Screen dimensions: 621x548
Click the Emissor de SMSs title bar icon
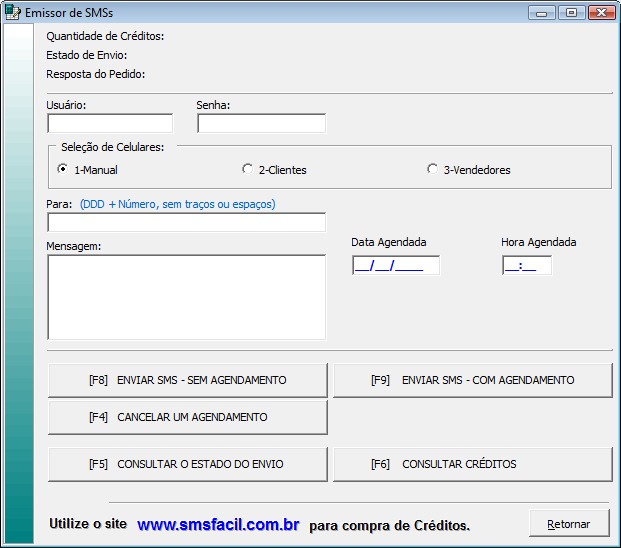[x=13, y=13]
